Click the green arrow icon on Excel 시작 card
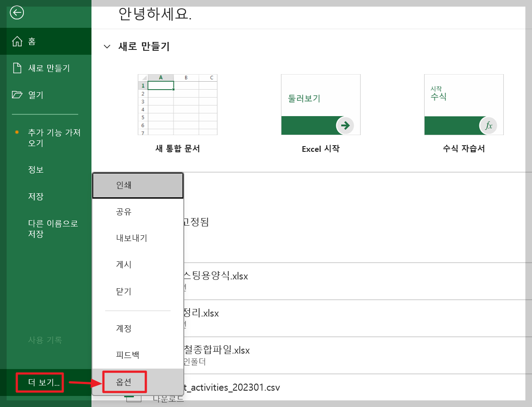Image resolution: width=532 pixels, height=407 pixels. [345, 125]
